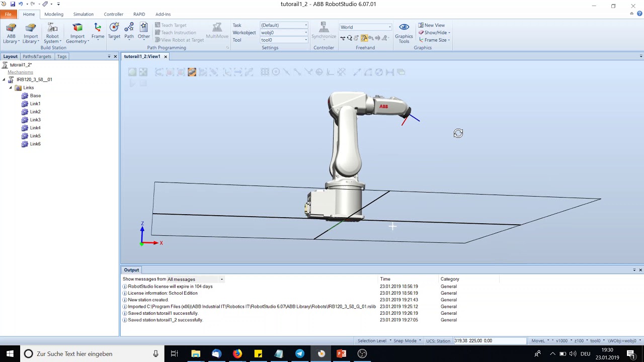Select the Jog Reorient tool
The image size is (644, 362).
[x=371, y=38]
